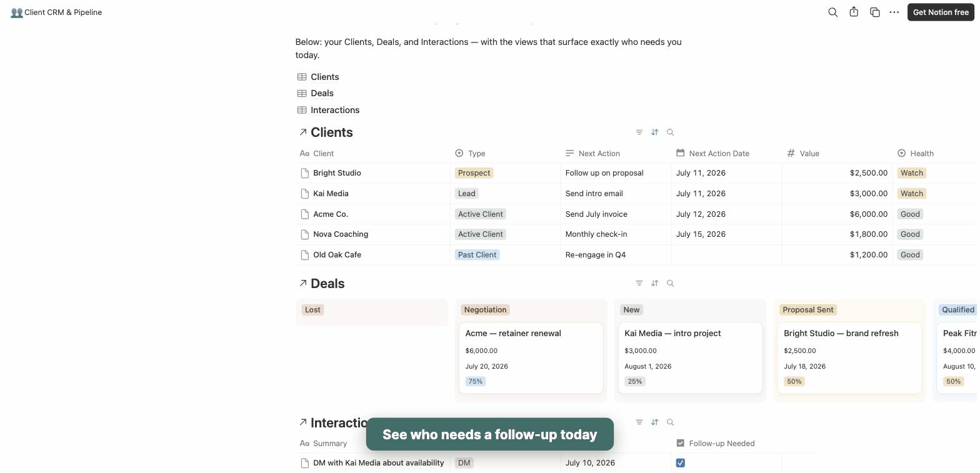Click the share icon in top bar

[854, 12]
